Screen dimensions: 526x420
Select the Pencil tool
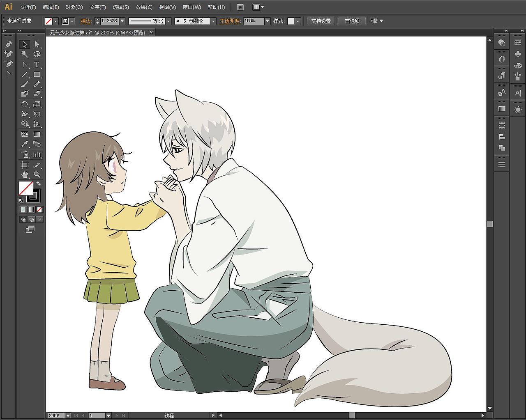[x=37, y=84]
